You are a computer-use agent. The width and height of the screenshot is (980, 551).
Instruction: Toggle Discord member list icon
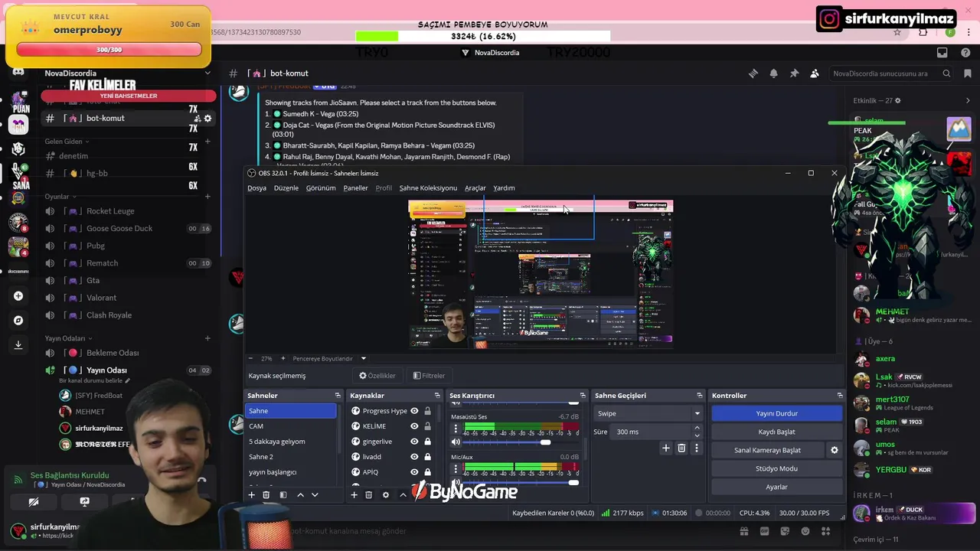pyautogui.click(x=814, y=73)
